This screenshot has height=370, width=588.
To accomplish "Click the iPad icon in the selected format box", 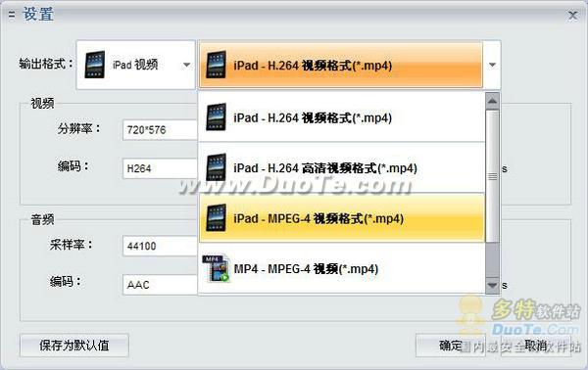I will [216, 65].
